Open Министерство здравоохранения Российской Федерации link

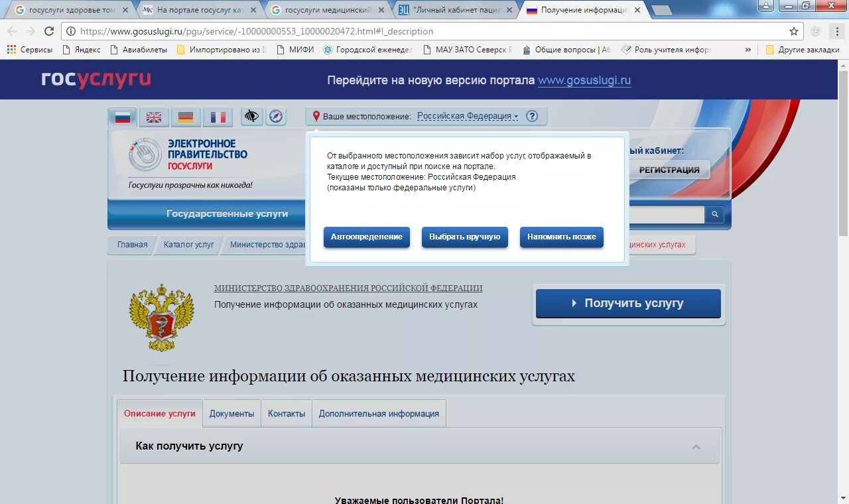[x=348, y=288]
